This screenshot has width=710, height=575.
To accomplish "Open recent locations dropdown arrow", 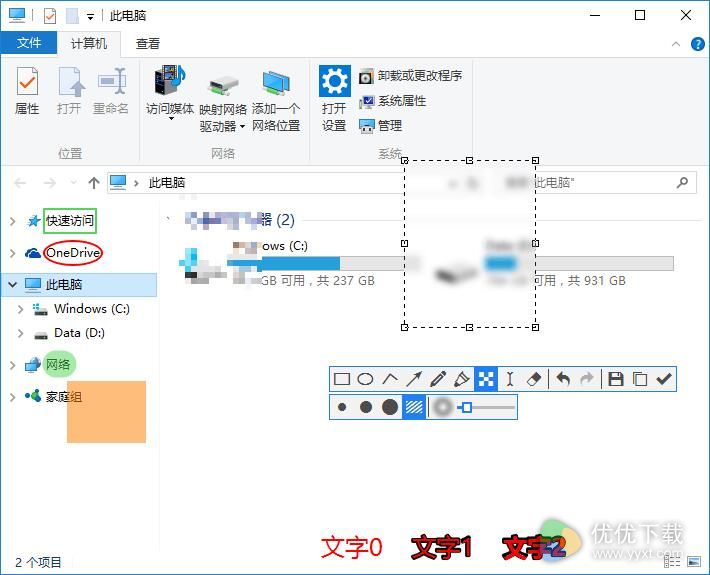I will (73, 183).
